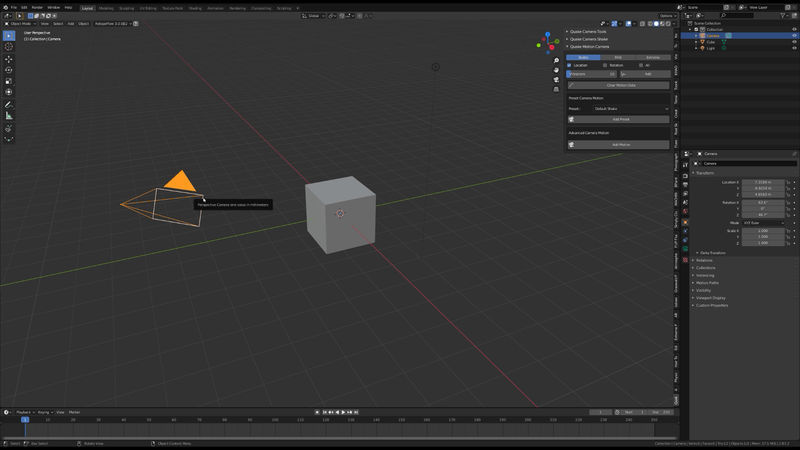
Task: Open Object properties tab orange square
Action: 685,222
